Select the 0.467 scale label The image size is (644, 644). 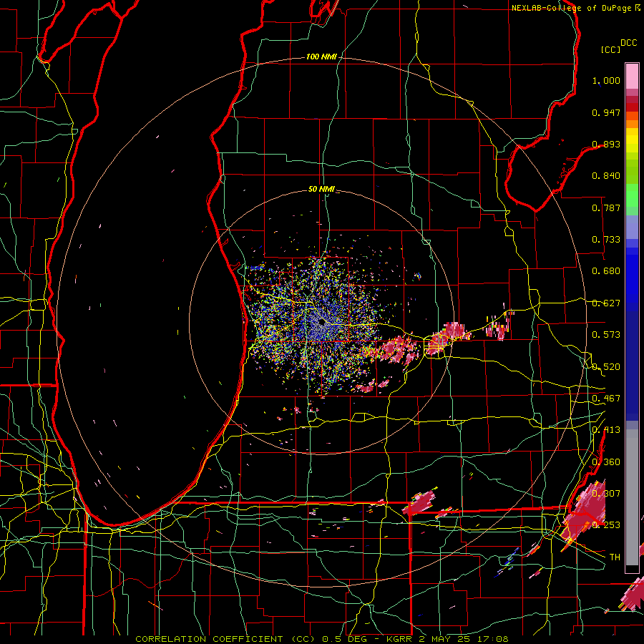point(606,399)
